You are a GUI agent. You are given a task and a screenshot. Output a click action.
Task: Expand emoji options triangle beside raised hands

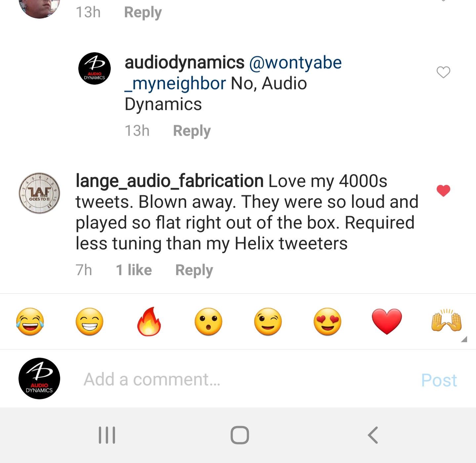(x=464, y=339)
